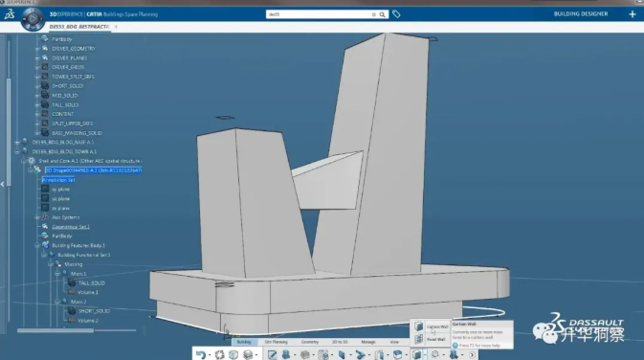Open the dropdown arrow beside the Undo icon

tap(210, 355)
